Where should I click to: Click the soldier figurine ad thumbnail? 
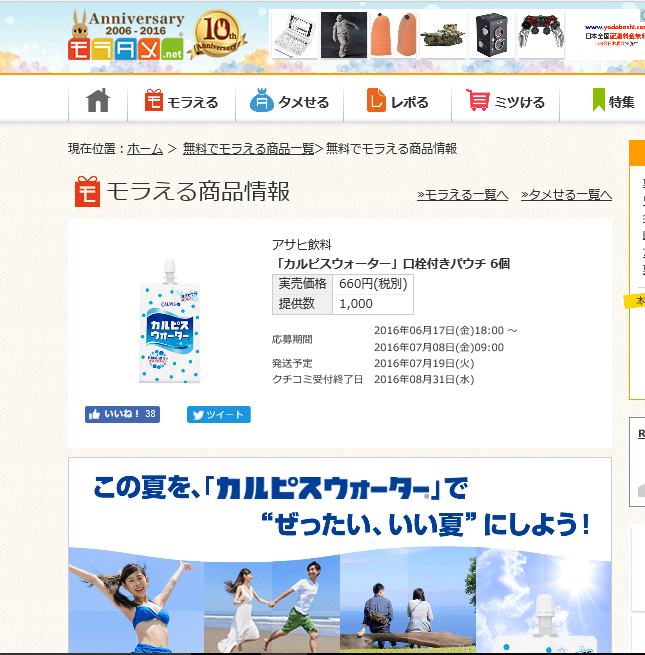[344, 35]
